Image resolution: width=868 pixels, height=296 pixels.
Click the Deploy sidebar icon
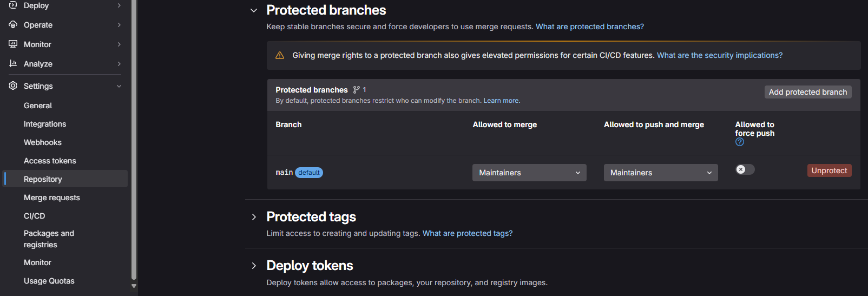tap(13, 5)
